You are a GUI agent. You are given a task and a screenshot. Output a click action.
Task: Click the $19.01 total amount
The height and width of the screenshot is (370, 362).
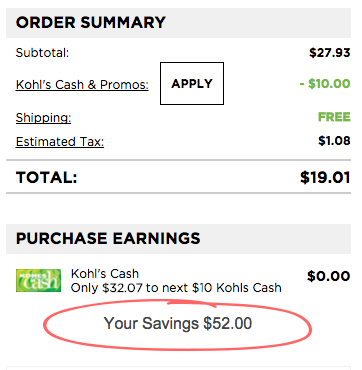pos(325,177)
